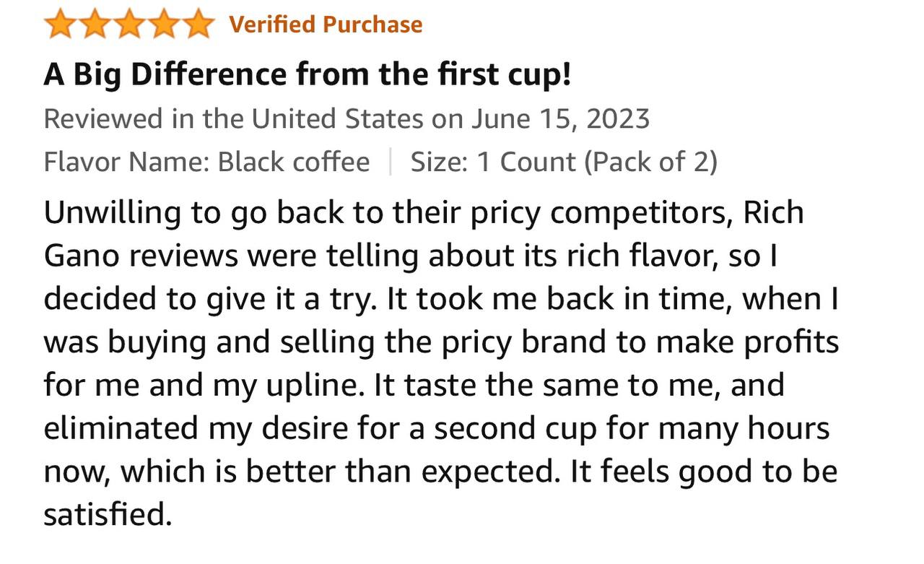Click the third orange rating star
Viewport: 924px width, 564px height.
click(129, 25)
